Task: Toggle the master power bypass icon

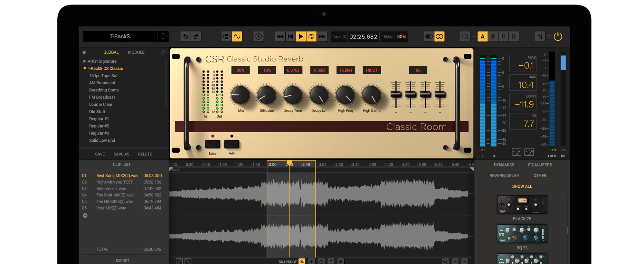Action: 558,37
